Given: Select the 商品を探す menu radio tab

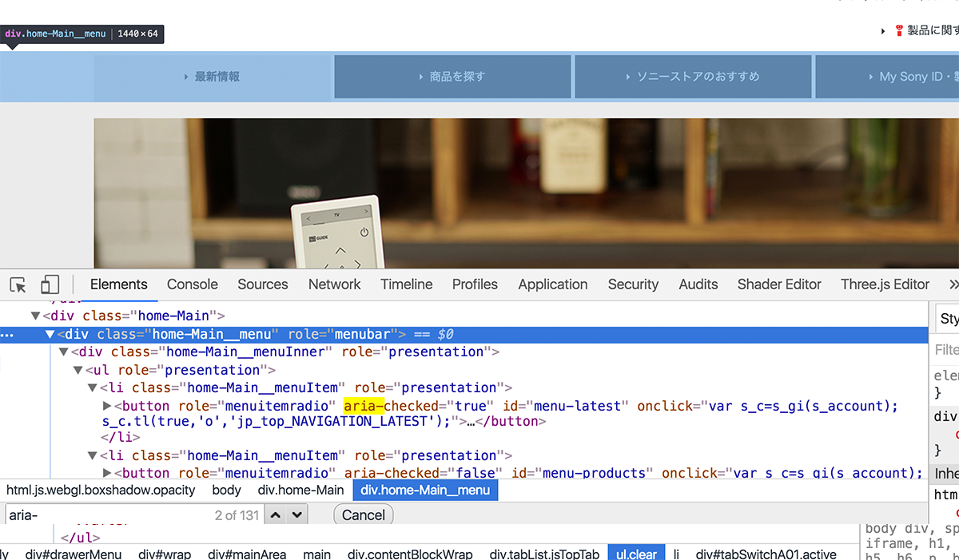Looking at the screenshot, I should pos(452,77).
